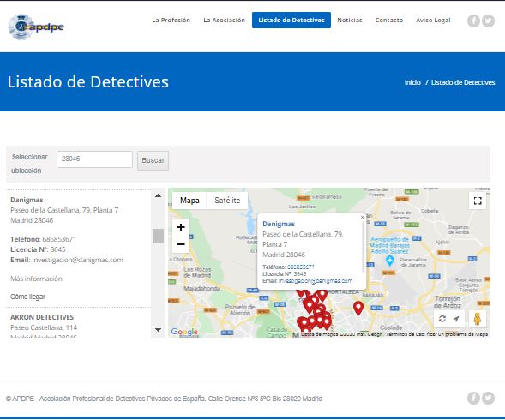Image resolution: width=505 pixels, height=420 pixels.
Task: Click Cómo llegar for Danigmas
Action: pyautogui.click(x=27, y=297)
